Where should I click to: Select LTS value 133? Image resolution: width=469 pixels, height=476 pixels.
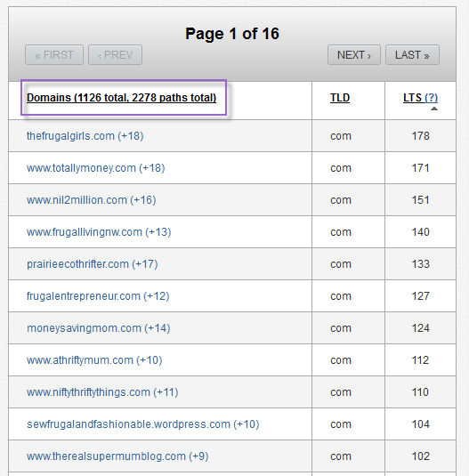pyautogui.click(x=420, y=264)
